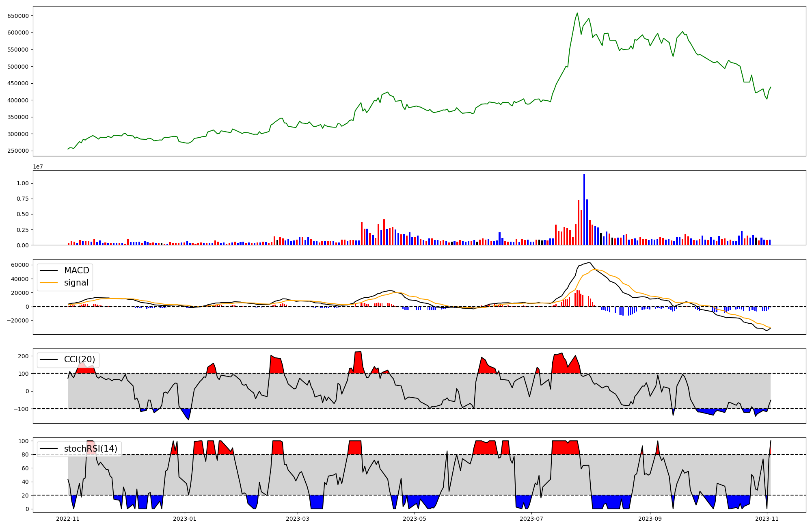Image resolution: width=812 pixels, height=528 pixels.
Task: Click the 2023-01 x-axis date label
Action: pyautogui.click(x=185, y=519)
